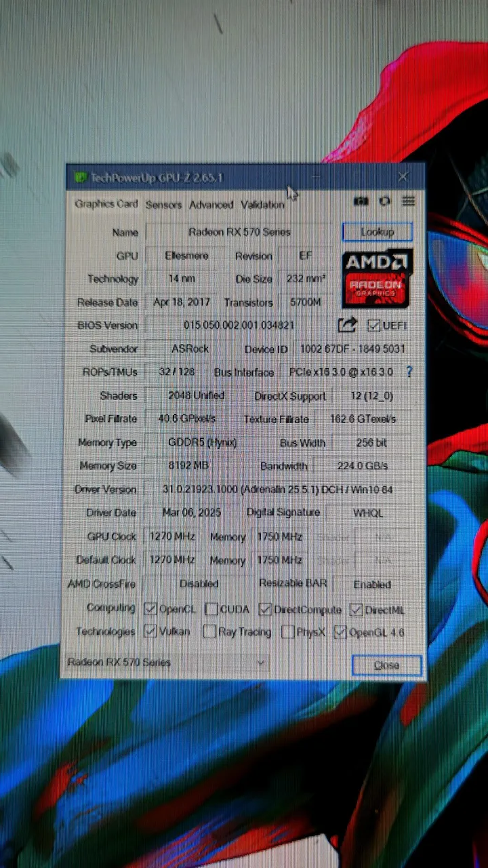Image resolution: width=488 pixels, height=868 pixels.
Task: Click the Bus Width value 256 bit
Action: (371, 443)
